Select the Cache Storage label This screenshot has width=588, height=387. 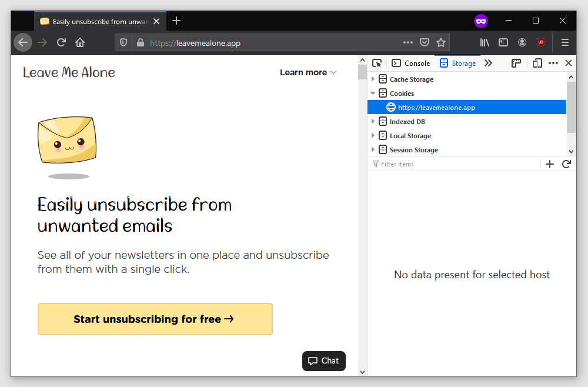412,79
